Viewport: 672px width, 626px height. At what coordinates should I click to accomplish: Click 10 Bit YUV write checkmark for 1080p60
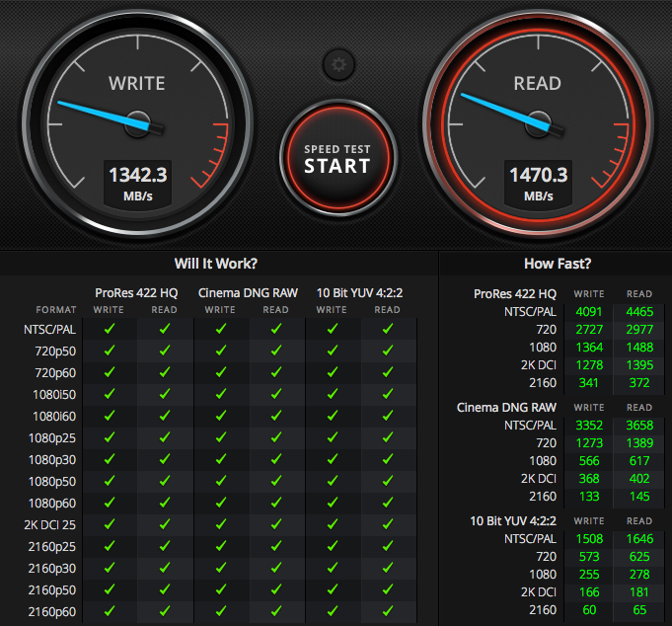(333, 503)
